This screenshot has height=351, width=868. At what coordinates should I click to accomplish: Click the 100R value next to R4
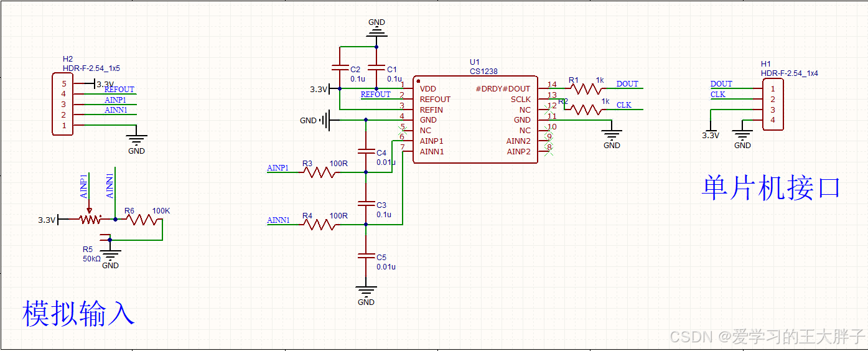tap(338, 216)
